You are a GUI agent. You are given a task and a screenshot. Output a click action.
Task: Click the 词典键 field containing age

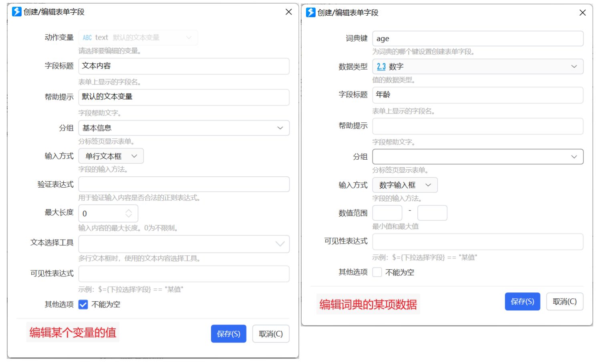[x=478, y=38]
